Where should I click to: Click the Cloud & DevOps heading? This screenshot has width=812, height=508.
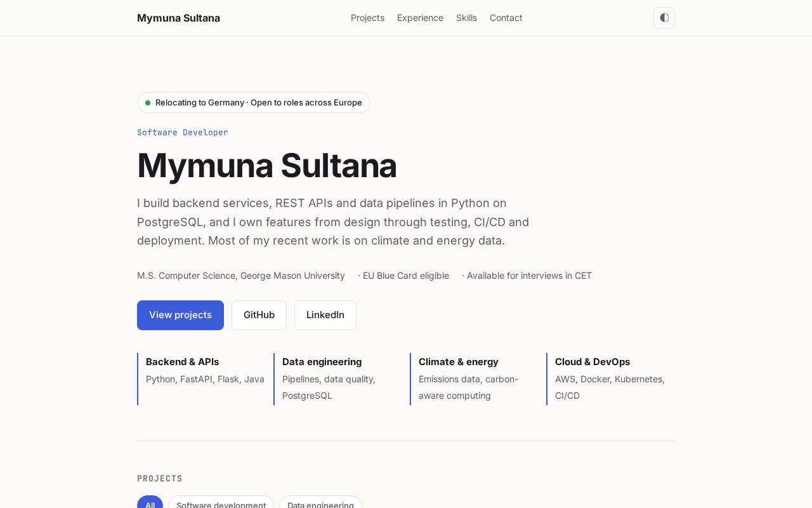pos(593,362)
